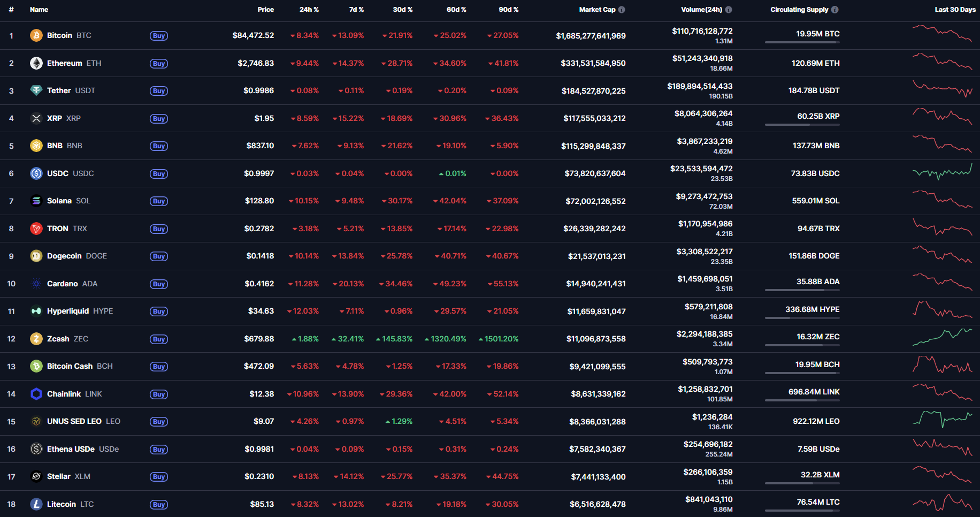Open the Ethereum ETH name link

[x=74, y=63]
